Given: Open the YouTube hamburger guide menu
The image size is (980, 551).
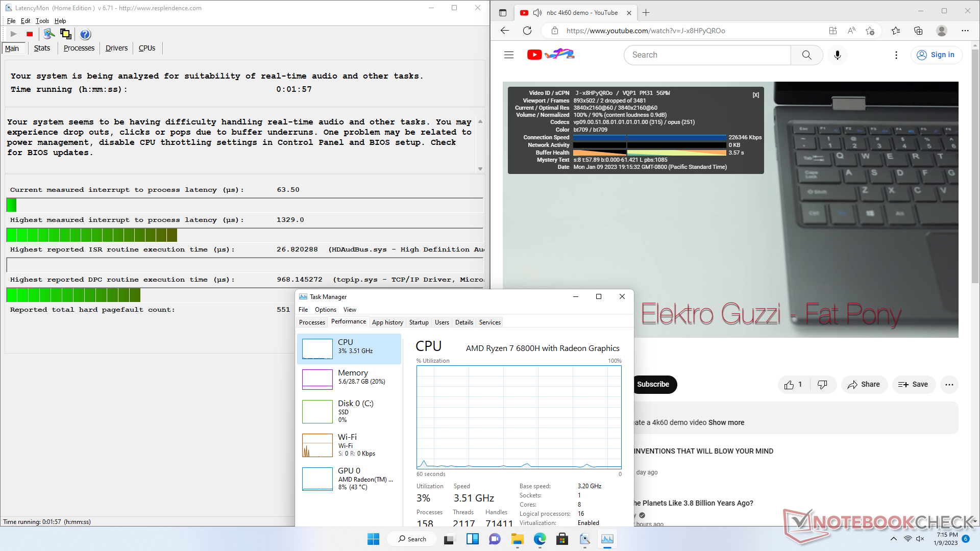Looking at the screenshot, I should (509, 55).
